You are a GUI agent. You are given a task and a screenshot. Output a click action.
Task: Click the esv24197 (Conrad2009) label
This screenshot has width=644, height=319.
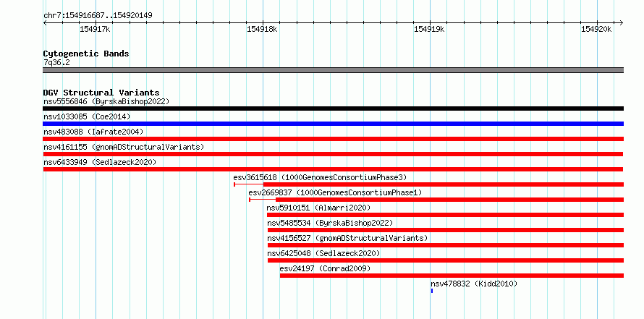click(326, 268)
